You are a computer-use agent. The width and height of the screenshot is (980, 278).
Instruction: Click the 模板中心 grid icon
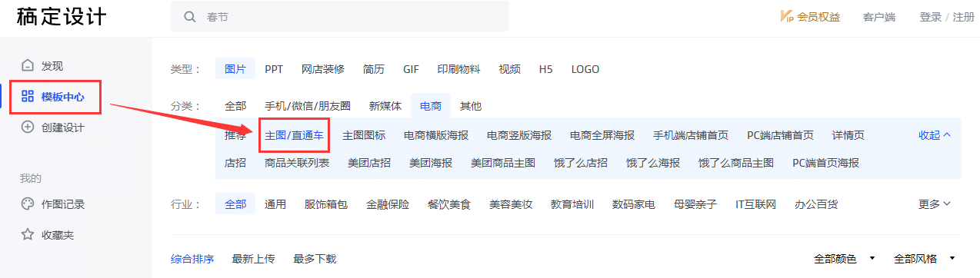pos(28,96)
